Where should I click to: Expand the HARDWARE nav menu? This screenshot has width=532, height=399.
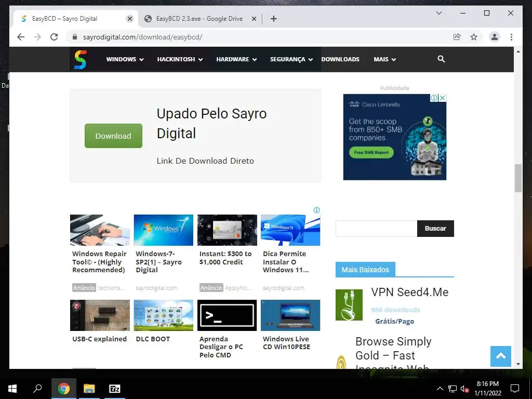click(236, 59)
